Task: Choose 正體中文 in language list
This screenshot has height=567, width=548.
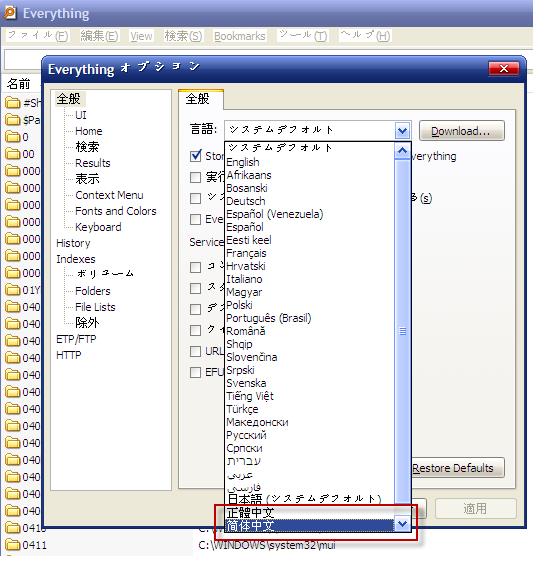Action: 250,512
